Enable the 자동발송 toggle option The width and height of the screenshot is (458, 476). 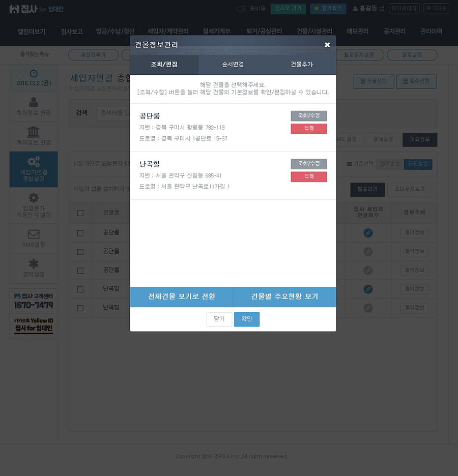[418, 164]
